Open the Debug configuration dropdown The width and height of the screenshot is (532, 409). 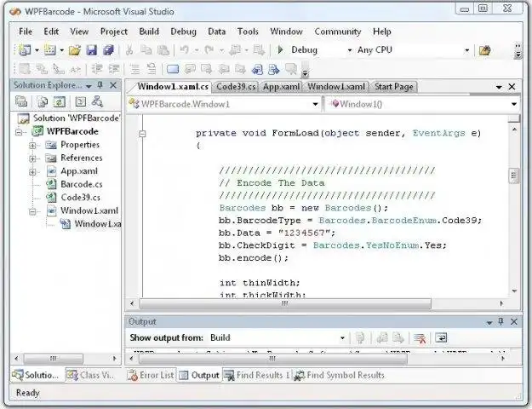(x=350, y=50)
